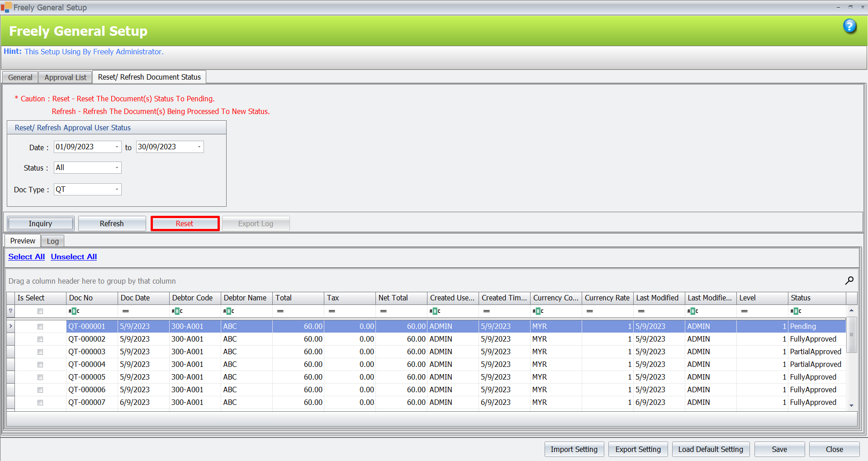Open the start date picker dropdown
Viewport: 868px width, 461px height.
[x=117, y=147]
